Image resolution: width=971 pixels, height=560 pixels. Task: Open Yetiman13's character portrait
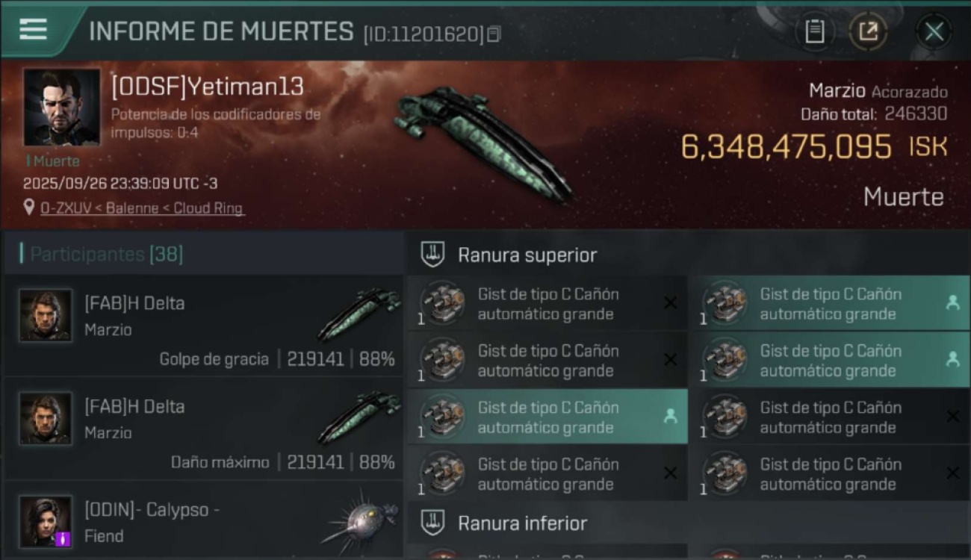tap(61, 107)
